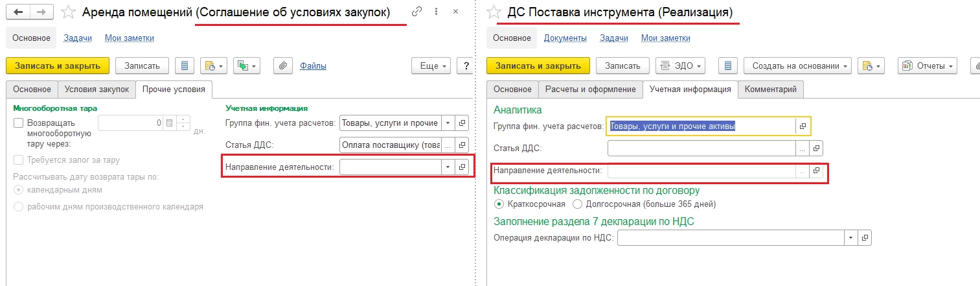Switch to Учетная информация tab

690,89
